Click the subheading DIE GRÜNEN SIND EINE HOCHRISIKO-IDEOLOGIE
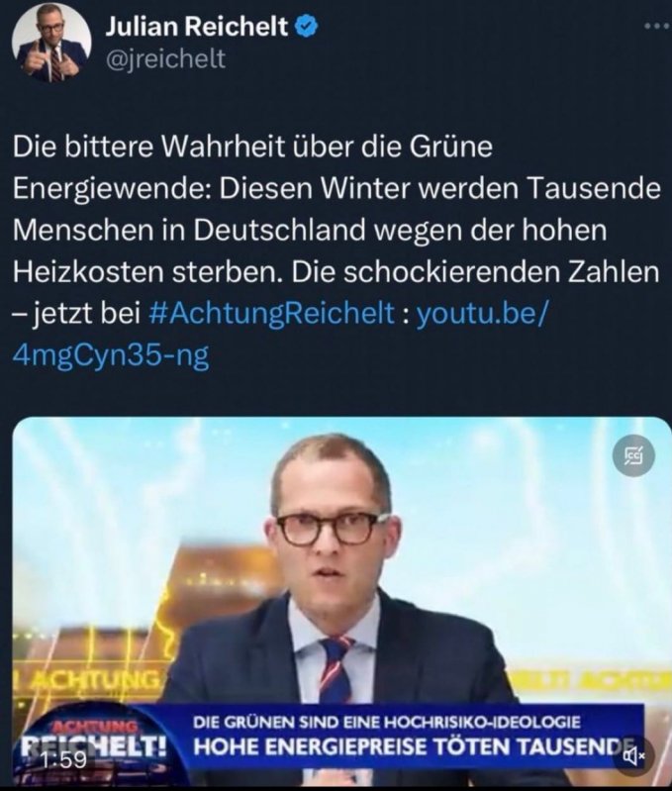Screen dimensions: 672x791 [x=387, y=722]
